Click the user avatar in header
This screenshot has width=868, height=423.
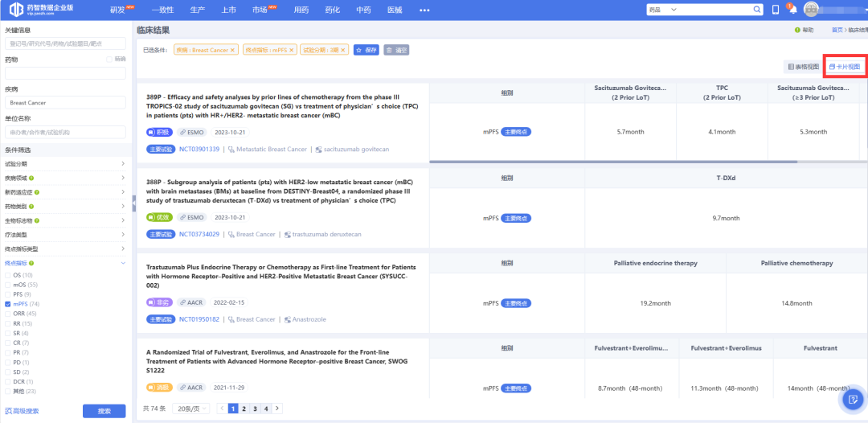(x=811, y=10)
